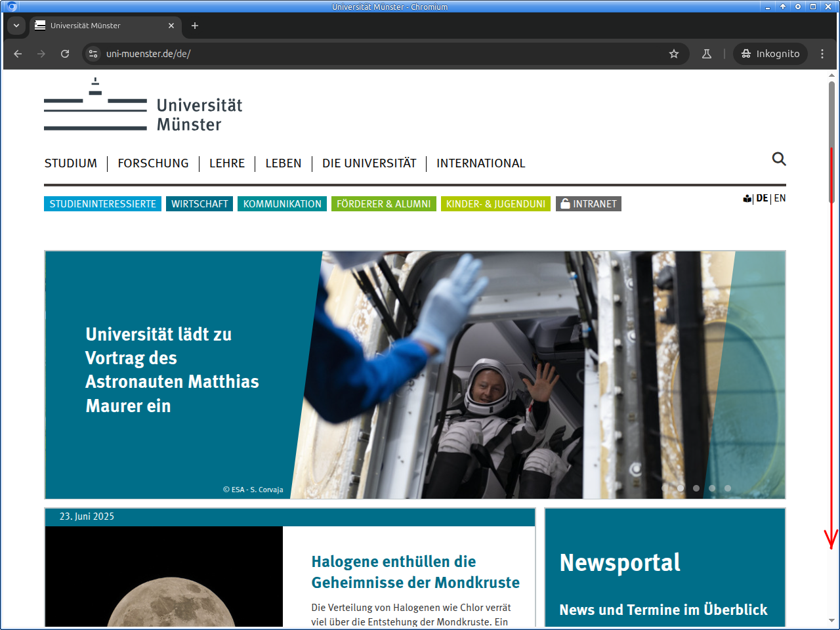The image size is (840, 630).
Task: Click the website search magnifier icon
Action: 779,159
